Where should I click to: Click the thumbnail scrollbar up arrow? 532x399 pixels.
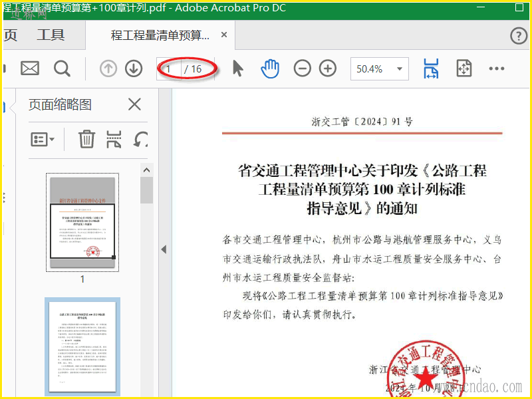pos(146,170)
